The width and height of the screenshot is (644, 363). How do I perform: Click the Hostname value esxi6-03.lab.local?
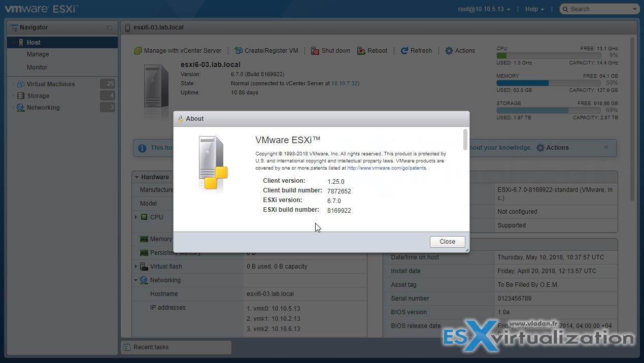pos(270,294)
